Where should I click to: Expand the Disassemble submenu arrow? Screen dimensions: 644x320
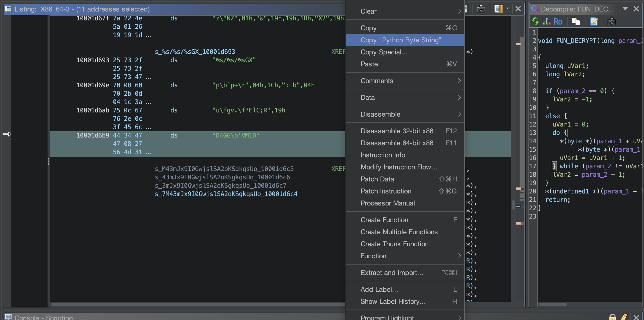tap(459, 114)
